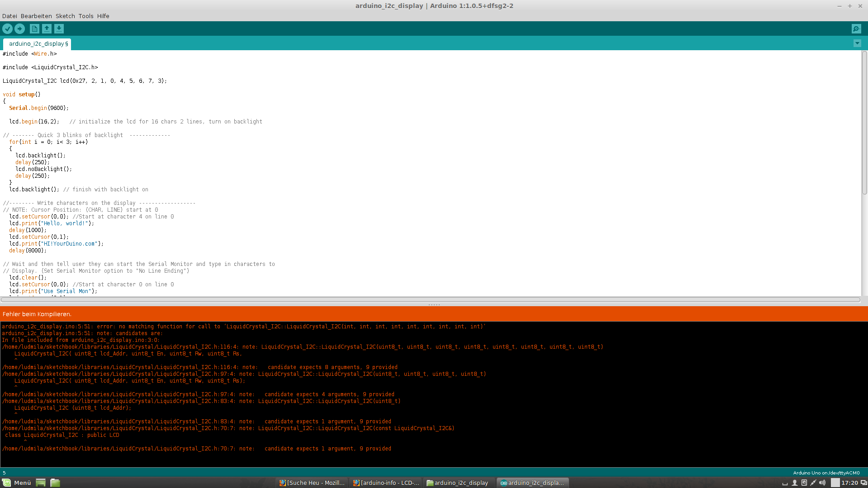The image size is (868, 488).
Task: Open the Sketch menu
Action: tap(65, 16)
